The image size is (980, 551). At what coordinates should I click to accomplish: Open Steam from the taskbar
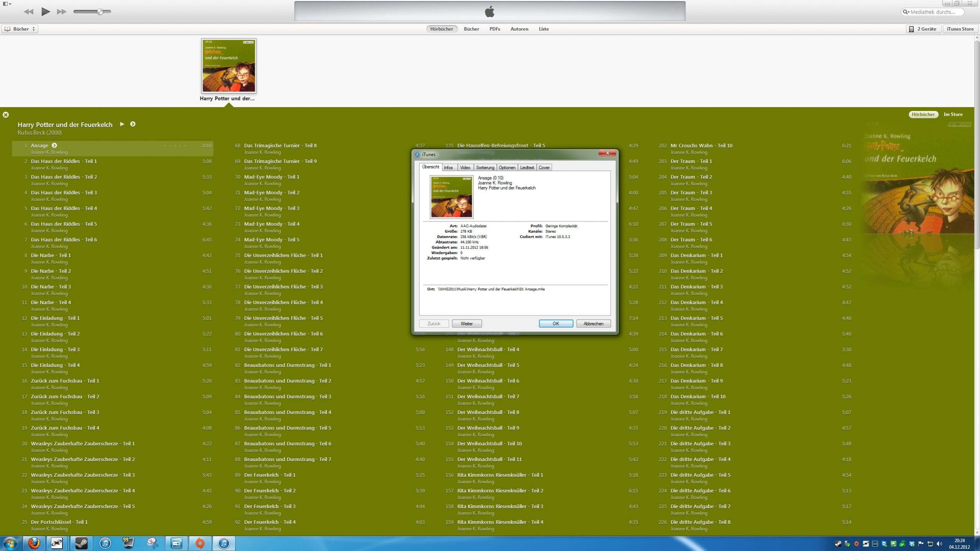click(81, 543)
